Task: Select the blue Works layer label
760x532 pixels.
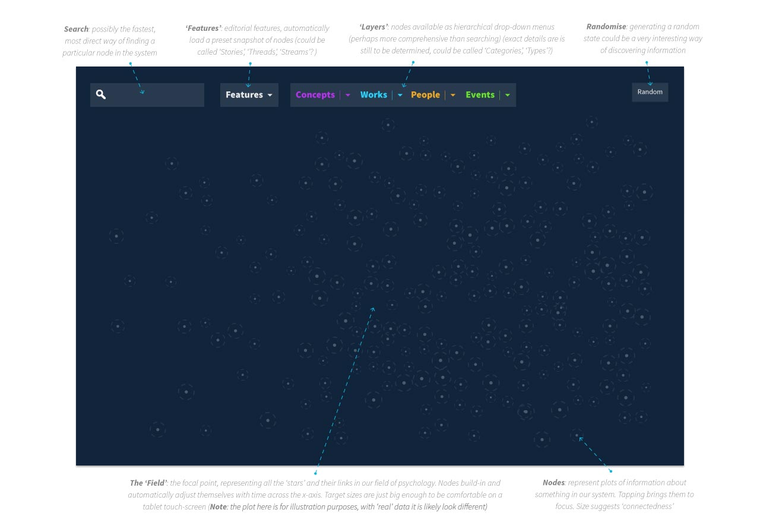Action: pos(373,95)
